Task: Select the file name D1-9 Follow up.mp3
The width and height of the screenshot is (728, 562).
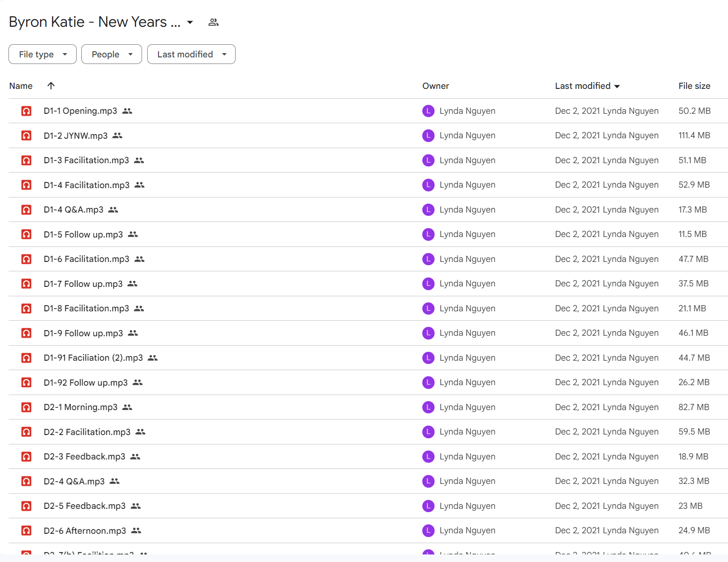Action: 83,333
